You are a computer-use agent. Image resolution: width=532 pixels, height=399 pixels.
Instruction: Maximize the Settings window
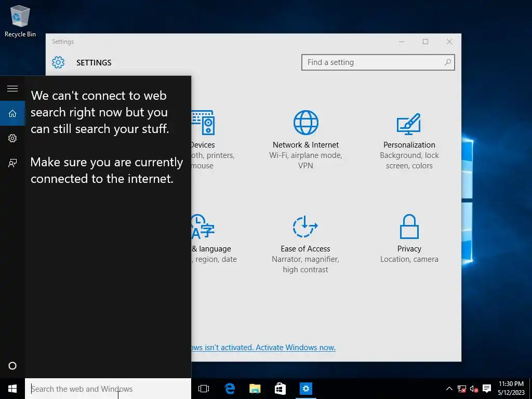(x=425, y=42)
